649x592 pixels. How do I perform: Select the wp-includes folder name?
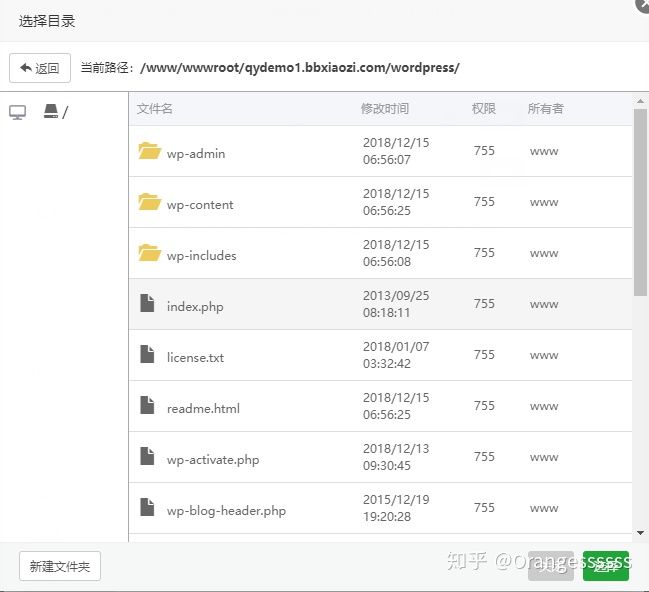click(202, 256)
